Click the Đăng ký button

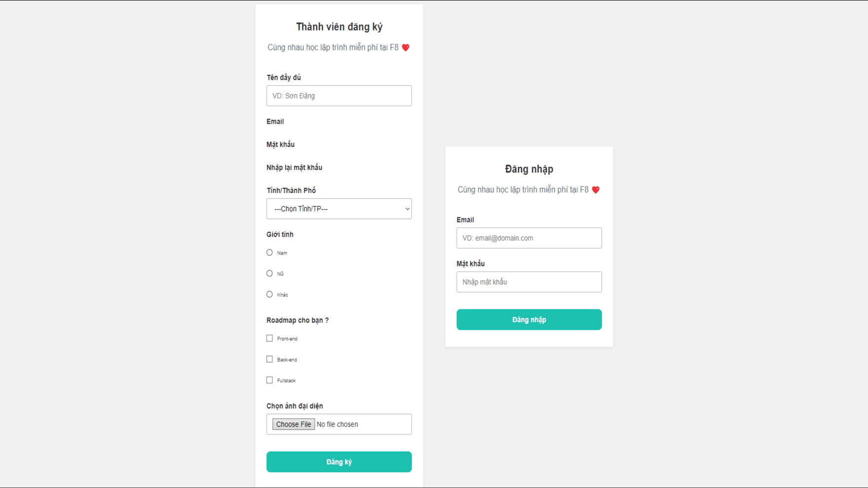point(339,461)
